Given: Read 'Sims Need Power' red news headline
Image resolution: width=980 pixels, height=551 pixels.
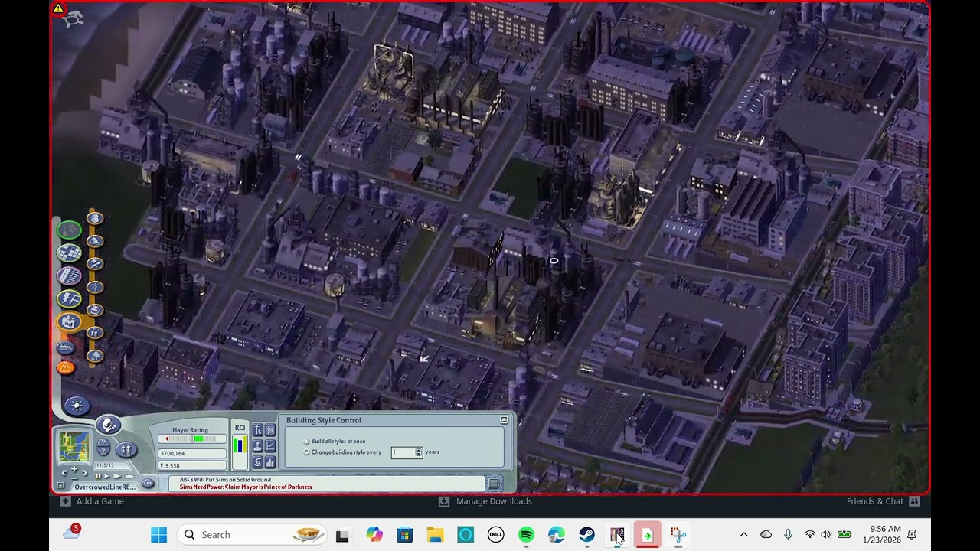Looking at the screenshot, I should click(246, 487).
